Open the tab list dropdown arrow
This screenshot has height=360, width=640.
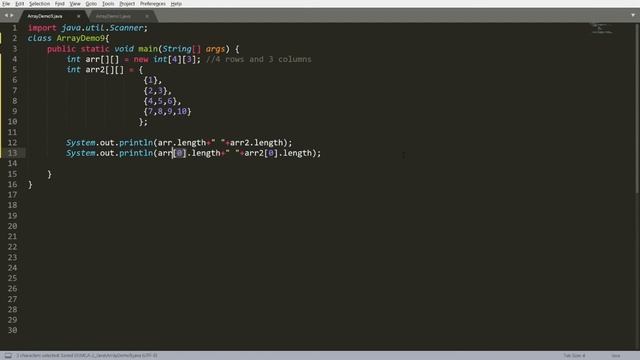point(633,16)
